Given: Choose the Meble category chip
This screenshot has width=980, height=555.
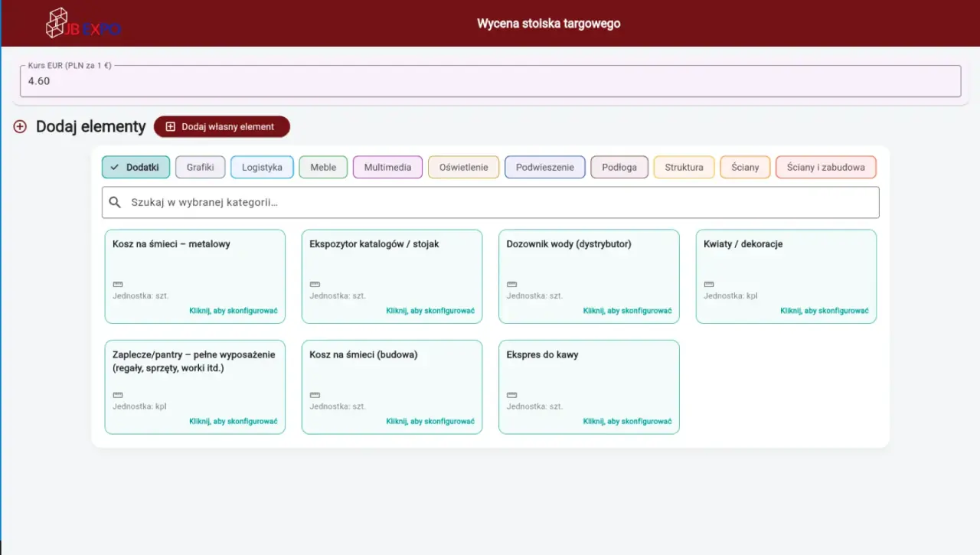Looking at the screenshot, I should [323, 167].
